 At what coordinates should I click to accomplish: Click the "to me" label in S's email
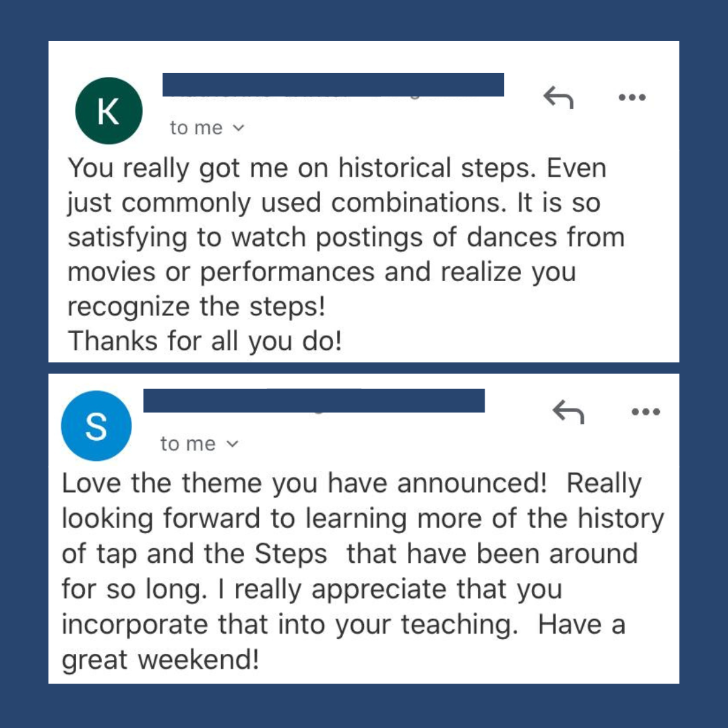(188, 444)
